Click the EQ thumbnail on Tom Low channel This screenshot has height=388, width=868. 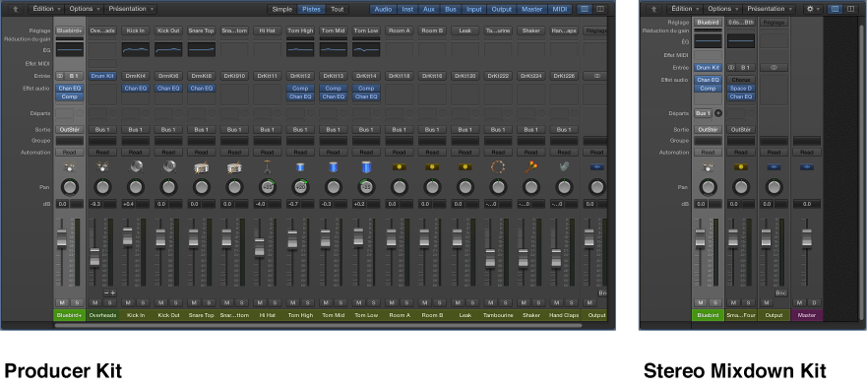point(366,49)
